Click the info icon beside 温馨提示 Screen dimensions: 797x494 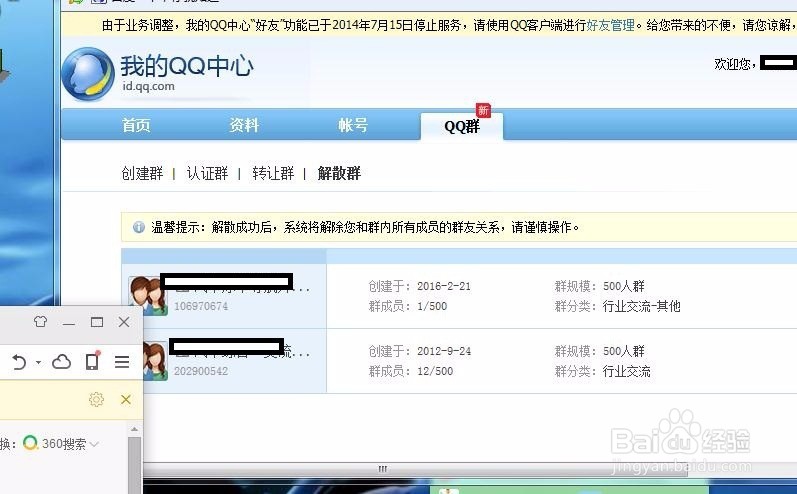point(138,227)
